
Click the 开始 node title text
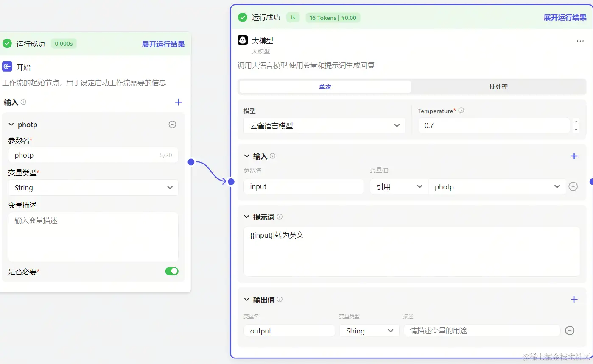click(x=23, y=67)
